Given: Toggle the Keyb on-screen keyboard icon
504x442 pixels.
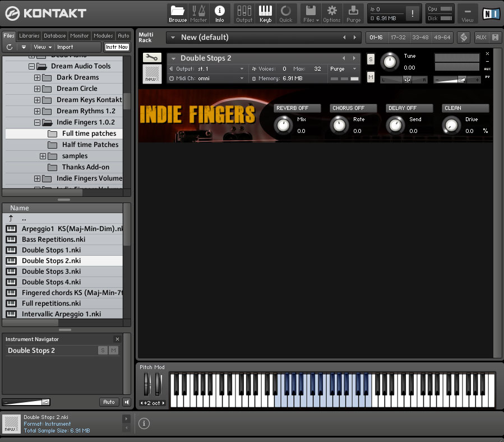Looking at the screenshot, I should pos(265,13).
